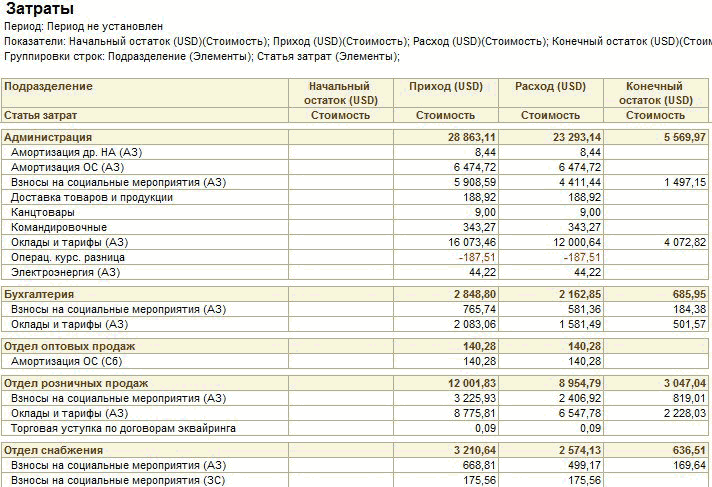Click the Приход (USD) column header
This screenshot has height=487, width=712.
point(445,87)
